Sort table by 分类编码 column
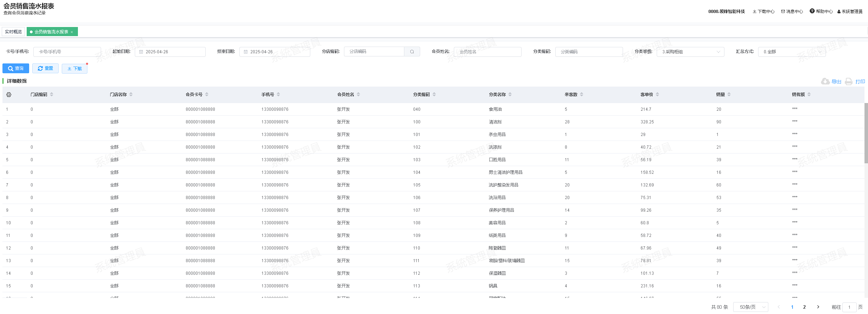The width and height of the screenshot is (868, 314). 434,95
